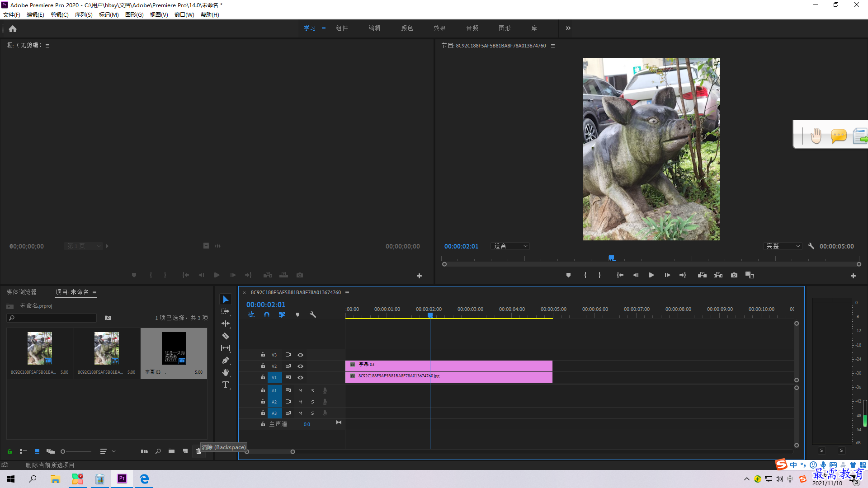Open sort icons dropdown in project panel

coord(107,451)
